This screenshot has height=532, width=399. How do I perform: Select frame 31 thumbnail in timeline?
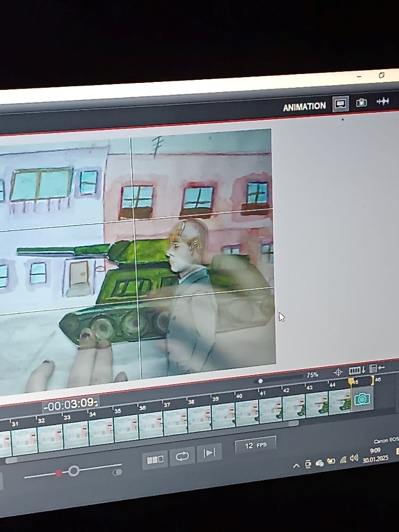(x=24, y=441)
